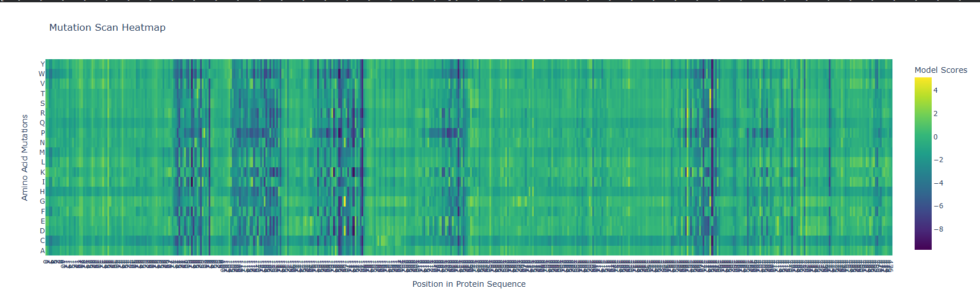
Task: Click y-axis tick label W
Action: point(41,74)
